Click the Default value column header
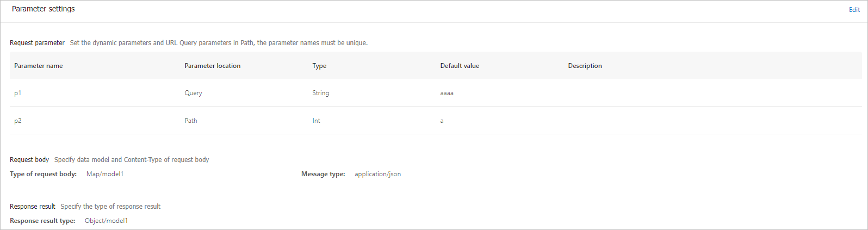 coord(460,66)
